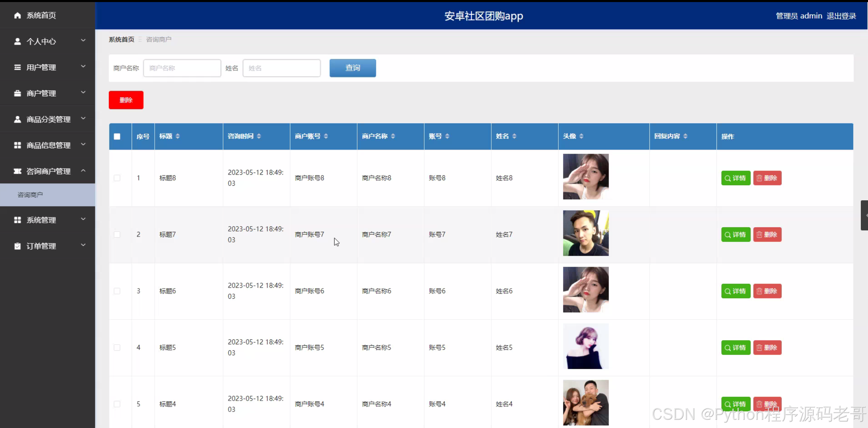Sort by 咨询时间 column arrows
The image size is (868, 428).
click(x=259, y=136)
